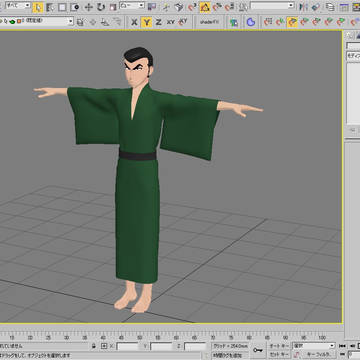Click the blue teapot-shaped render icon
This screenshot has width=360, height=360.
(x=251, y=22)
